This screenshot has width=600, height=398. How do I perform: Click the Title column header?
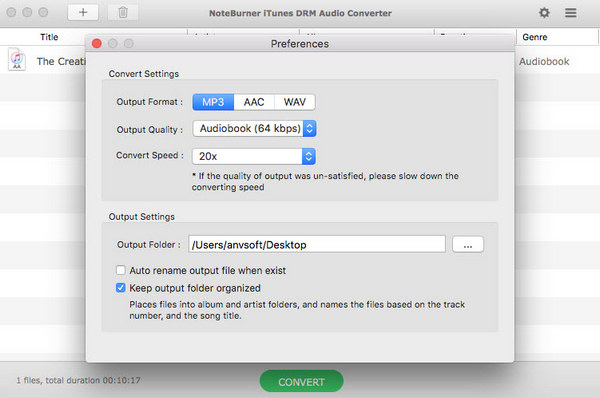pyautogui.click(x=49, y=37)
